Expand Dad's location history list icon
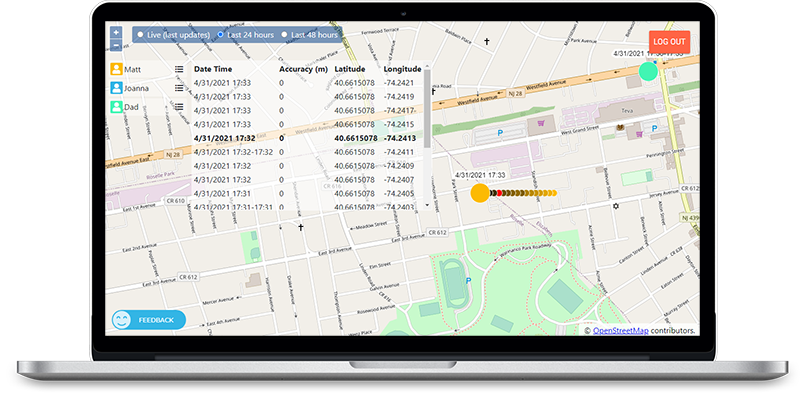The image size is (800, 393). click(179, 107)
